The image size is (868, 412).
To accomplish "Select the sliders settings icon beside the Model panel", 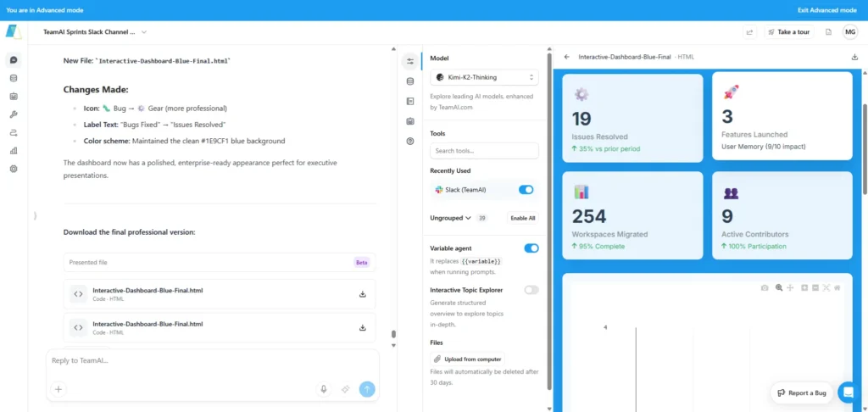I will 410,62.
